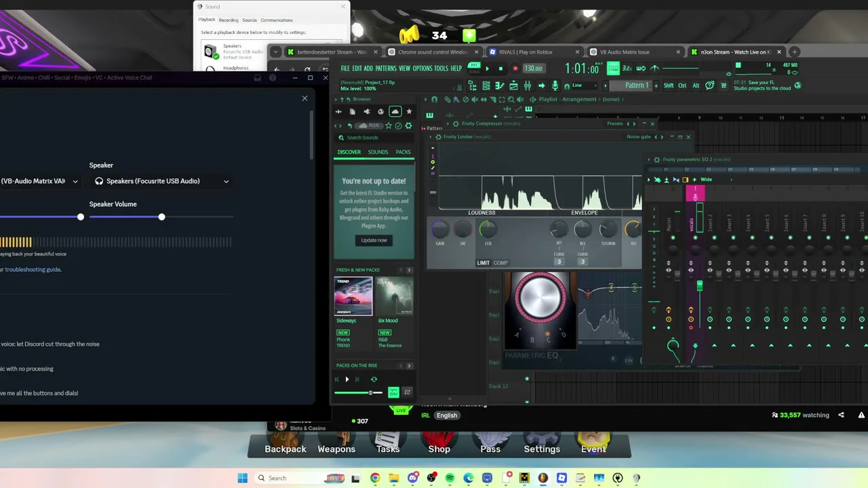Open the PATTERNS menu in FL Studio
The width and height of the screenshot is (868, 488).
(x=386, y=68)
